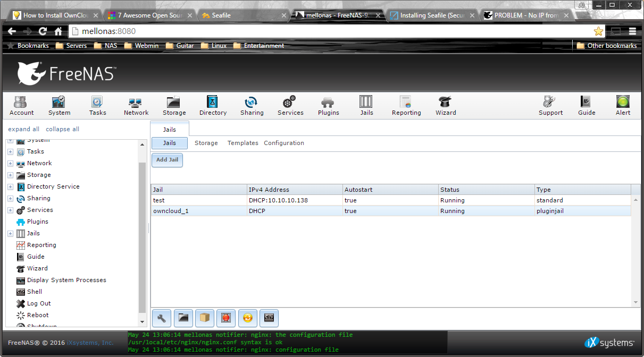The width and height of the screenshot is (644, 357).
Task: Open the jail Shell button
Action: point(269,318)
